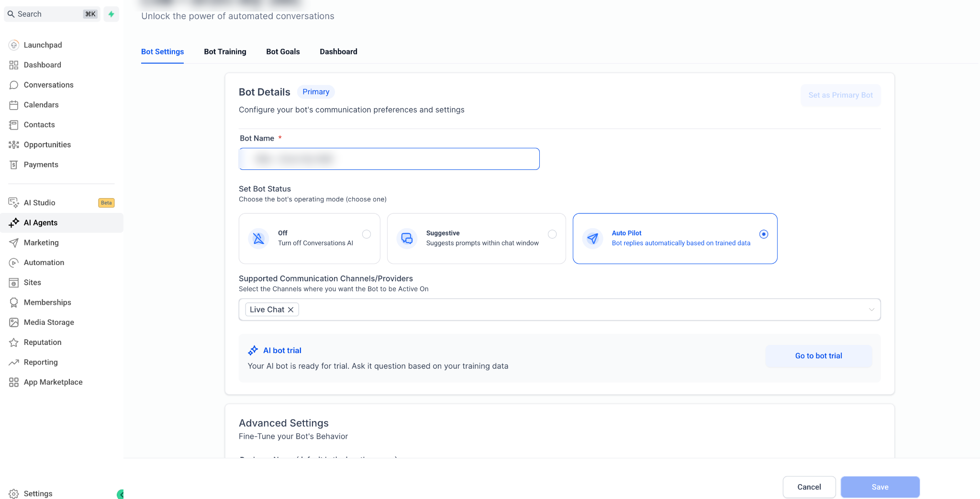Click 'Suggests prompts within chat window' text

click(482, 243)
